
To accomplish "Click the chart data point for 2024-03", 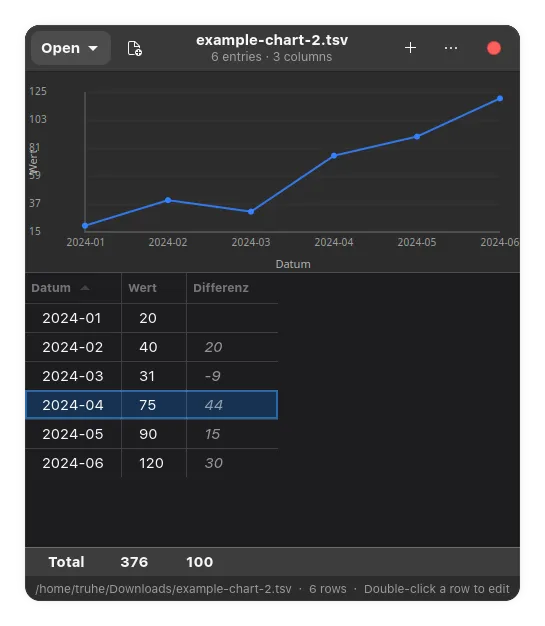I will tap(251, 212).
